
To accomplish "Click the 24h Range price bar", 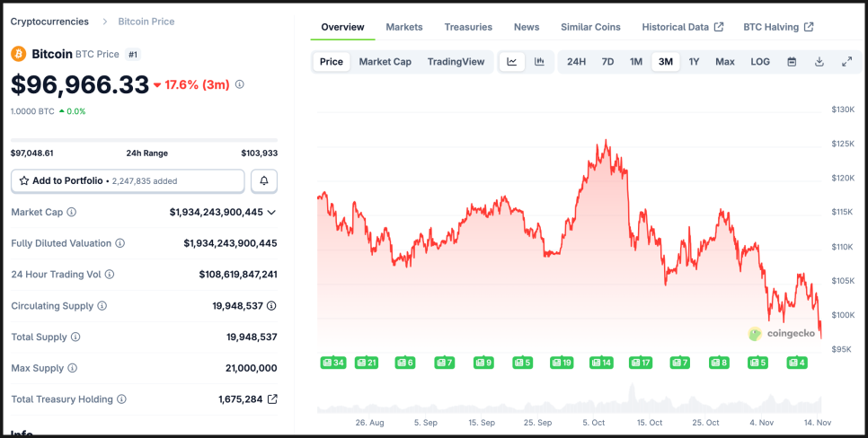I will [144, 140].
